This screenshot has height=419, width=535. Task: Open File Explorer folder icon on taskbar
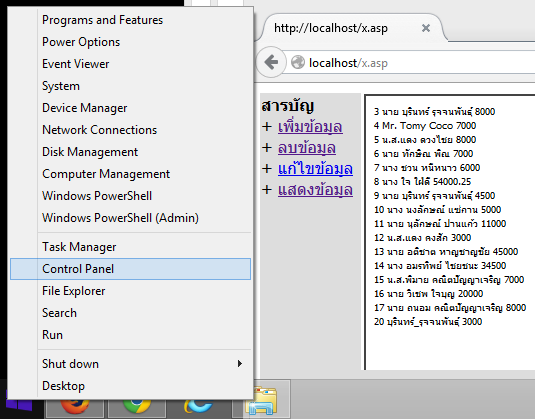[x=261, y=400]
